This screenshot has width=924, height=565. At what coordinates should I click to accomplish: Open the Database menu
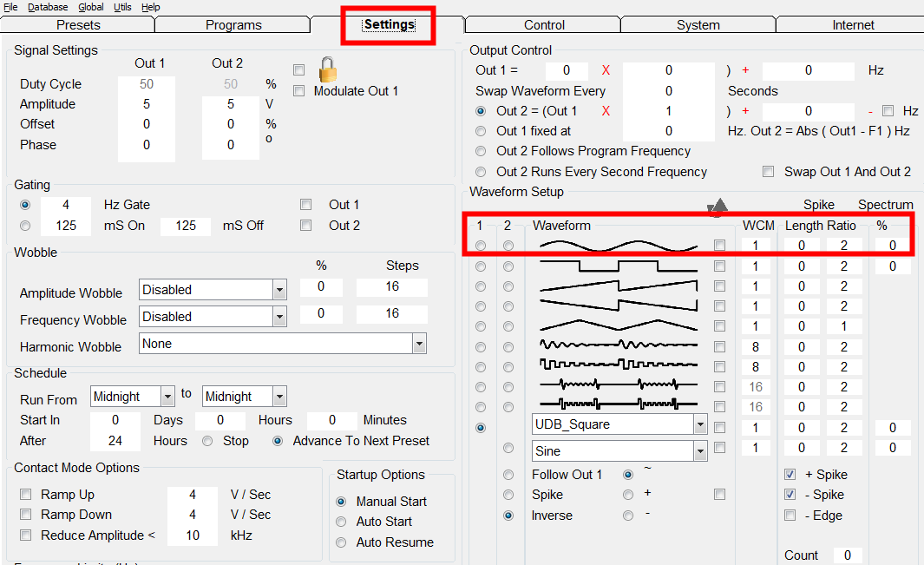click(48, 7)
